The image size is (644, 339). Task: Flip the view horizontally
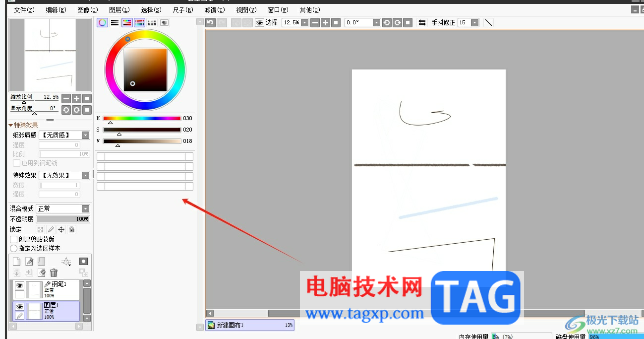pyautogui.click(x=422, y=22)
